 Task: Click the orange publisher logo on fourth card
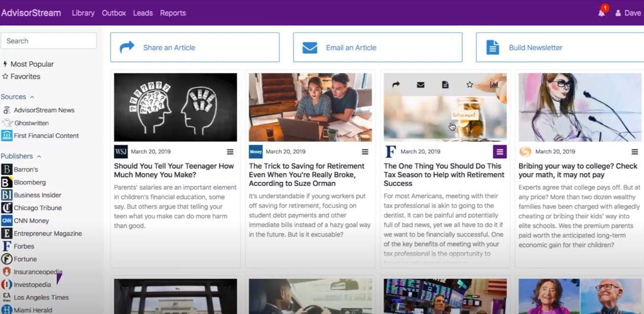(x=525, y=151)
